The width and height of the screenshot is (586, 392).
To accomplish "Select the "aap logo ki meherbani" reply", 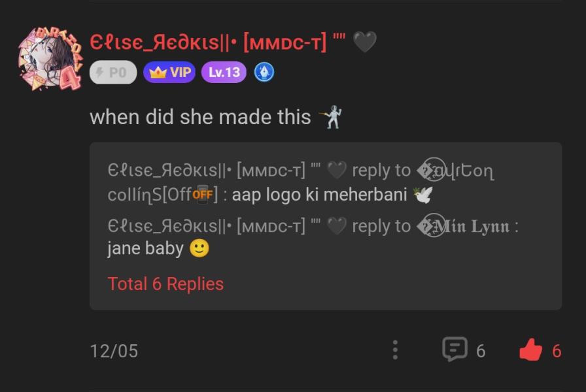I will click(x=319, y=195).
